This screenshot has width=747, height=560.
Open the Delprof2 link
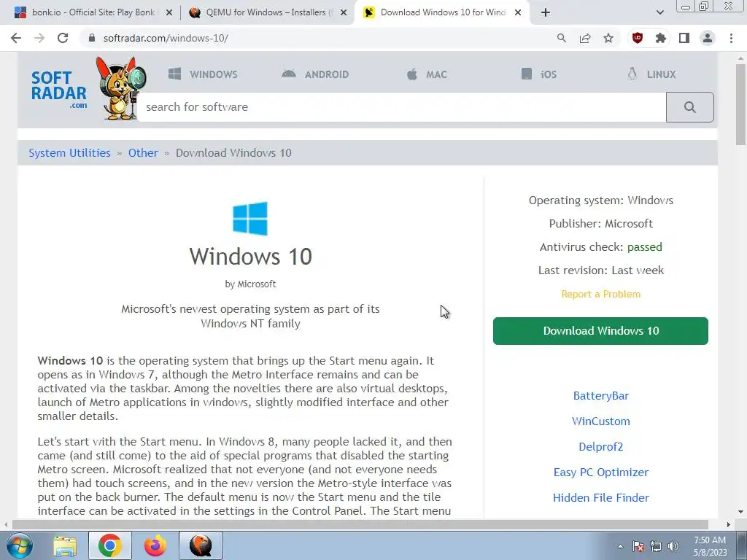click(601, 447)
